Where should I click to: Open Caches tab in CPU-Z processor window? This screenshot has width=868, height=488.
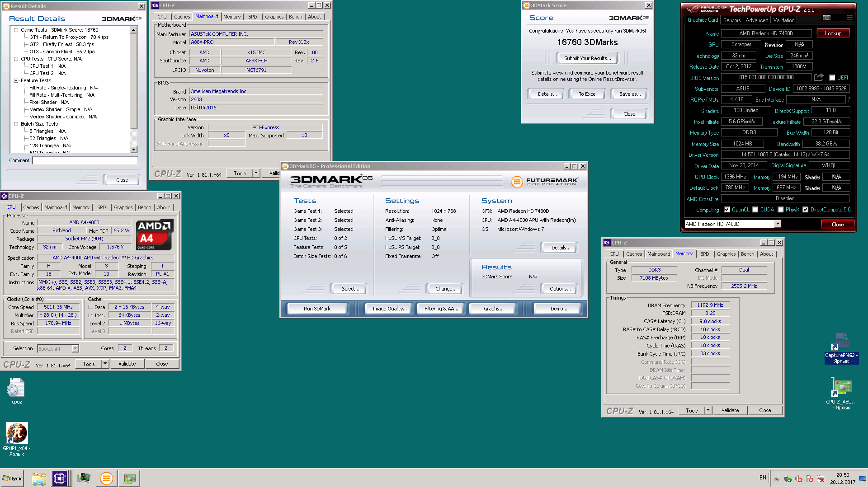[31, 207]
